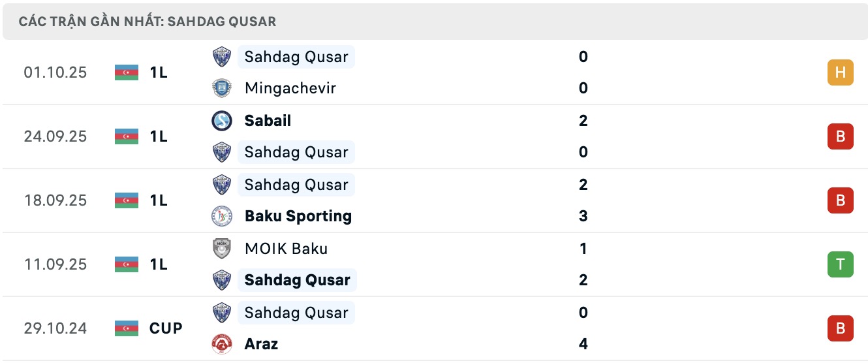The image size is (868, 363).
Task: Click red B badge for Sabail match
Action: tap(841, 136)
